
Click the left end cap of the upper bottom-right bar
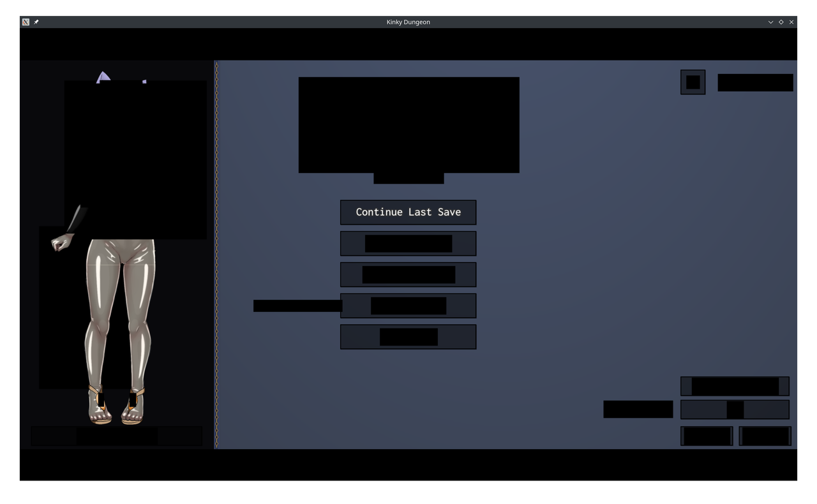[x=686, y=386]
